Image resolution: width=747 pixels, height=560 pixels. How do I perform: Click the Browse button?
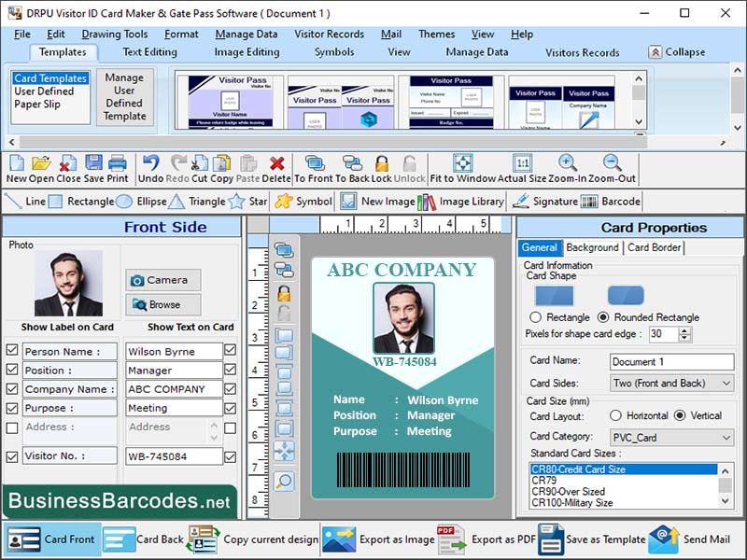[x=163, y=303]
